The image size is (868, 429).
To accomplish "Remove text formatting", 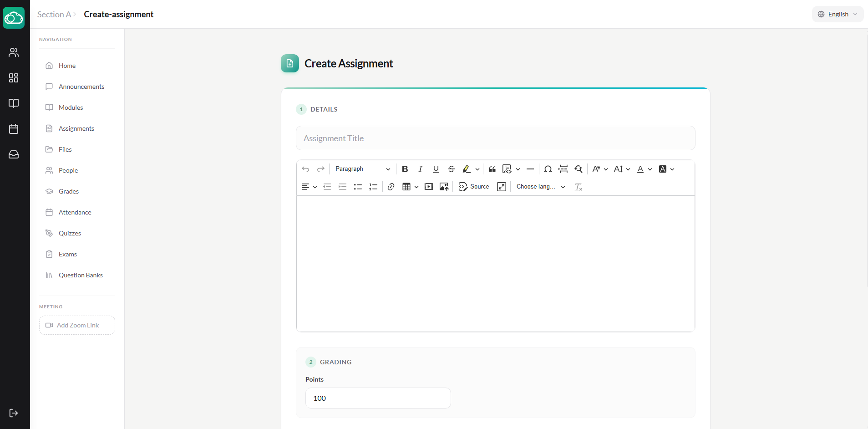I will click(579, 187).
